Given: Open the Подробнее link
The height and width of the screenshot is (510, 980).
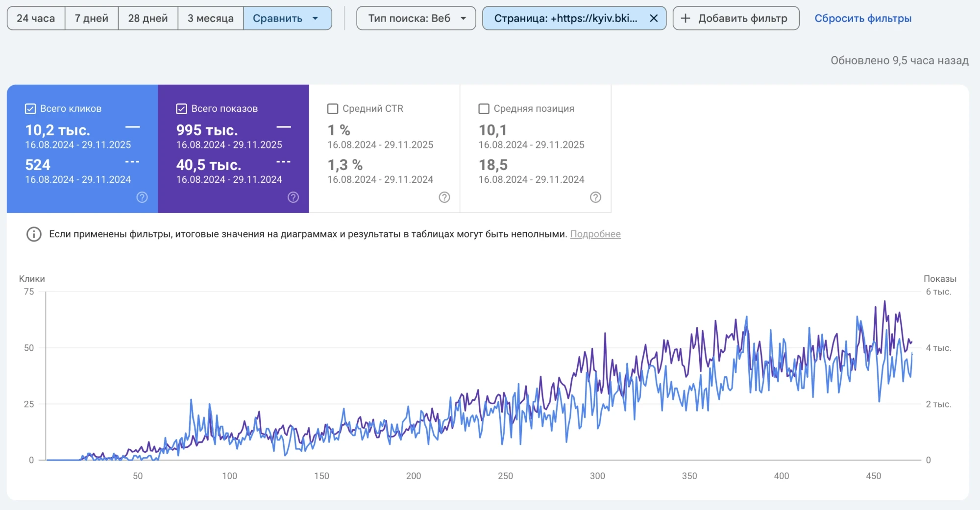Looking at the screenshot, I should 595,234.
